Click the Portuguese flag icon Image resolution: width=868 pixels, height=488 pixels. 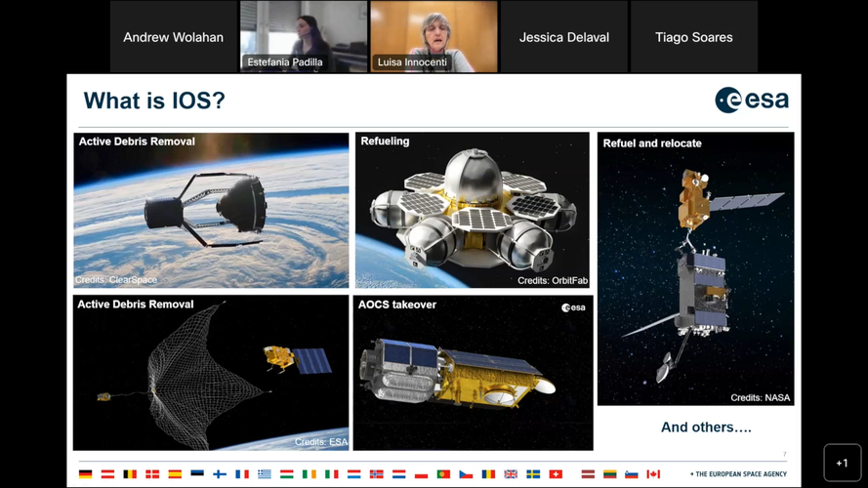point(443,474)
